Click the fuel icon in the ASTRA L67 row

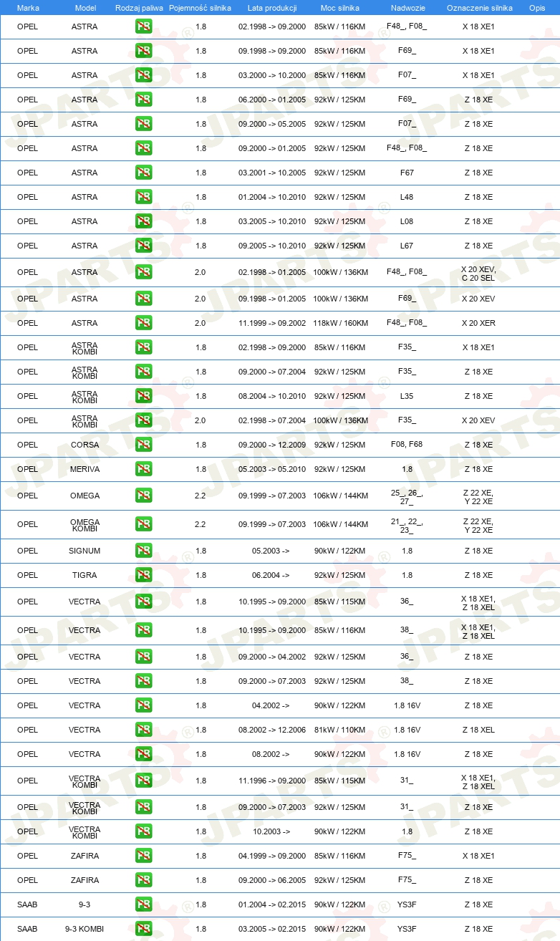(143, 246)
